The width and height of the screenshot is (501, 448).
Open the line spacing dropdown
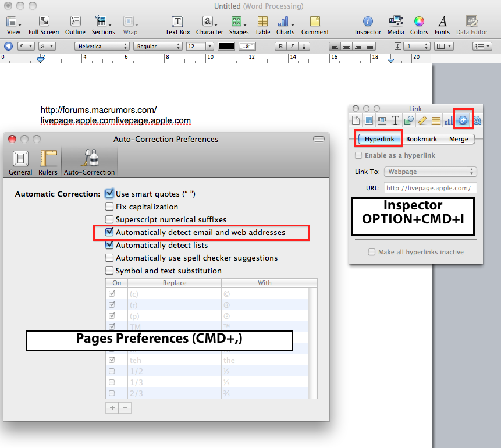click(x=417, y=47)
